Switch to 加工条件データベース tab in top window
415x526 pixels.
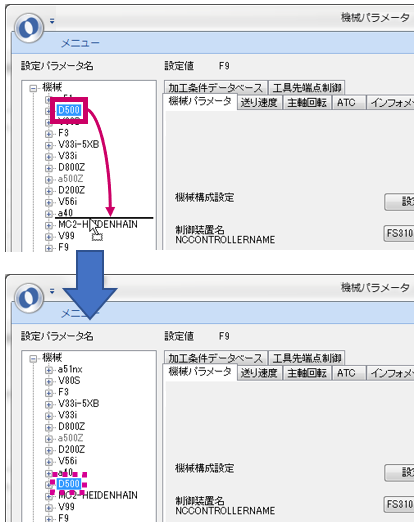pos(216,88)
